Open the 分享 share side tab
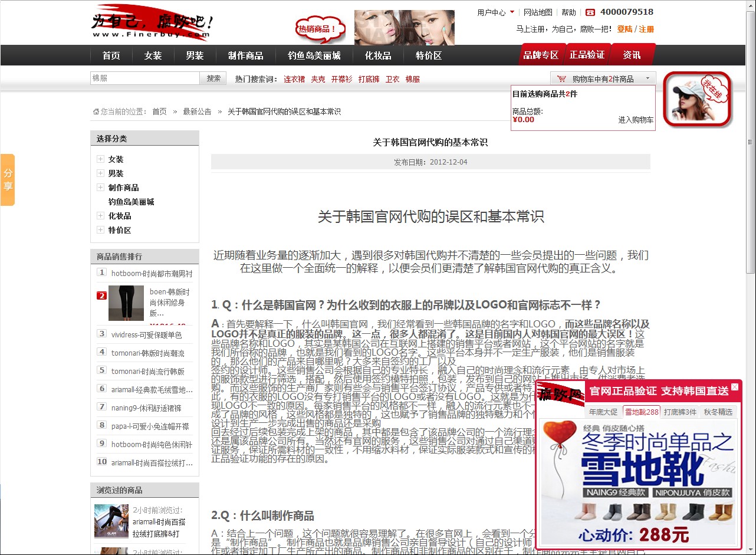 8,180
